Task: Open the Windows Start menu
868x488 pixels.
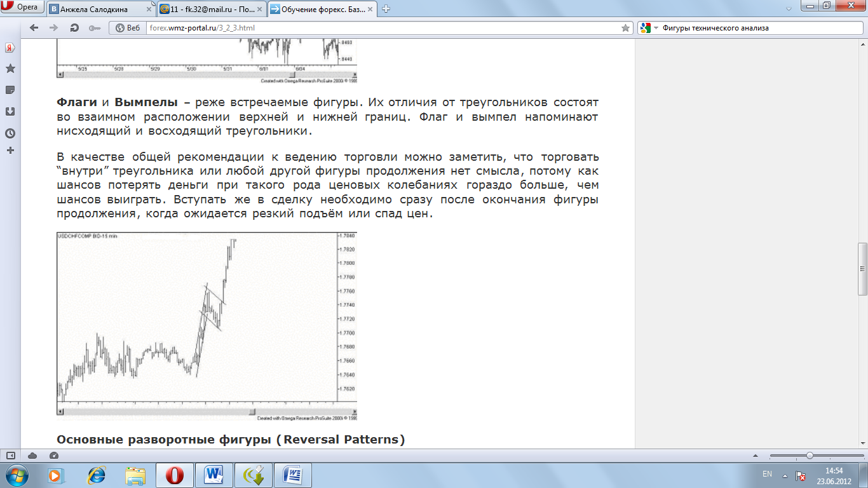Action: coord(17,475)
